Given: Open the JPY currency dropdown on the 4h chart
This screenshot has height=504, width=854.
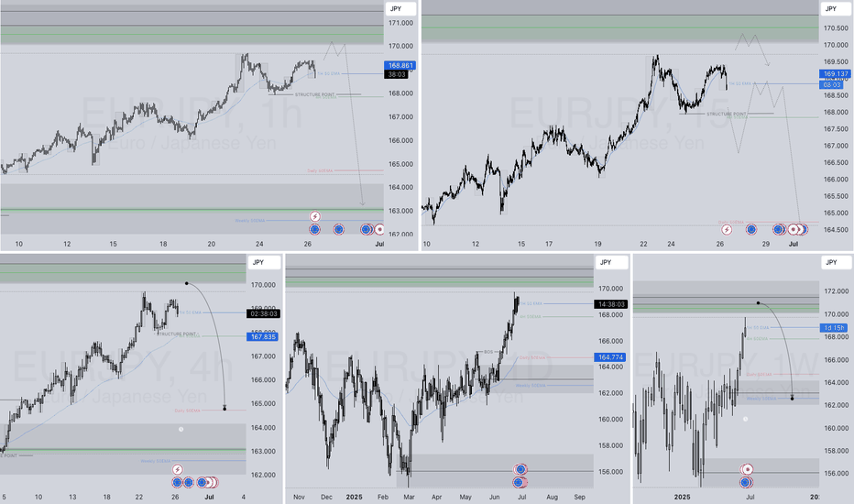Looking at the screenshot, I should point(264,263).
